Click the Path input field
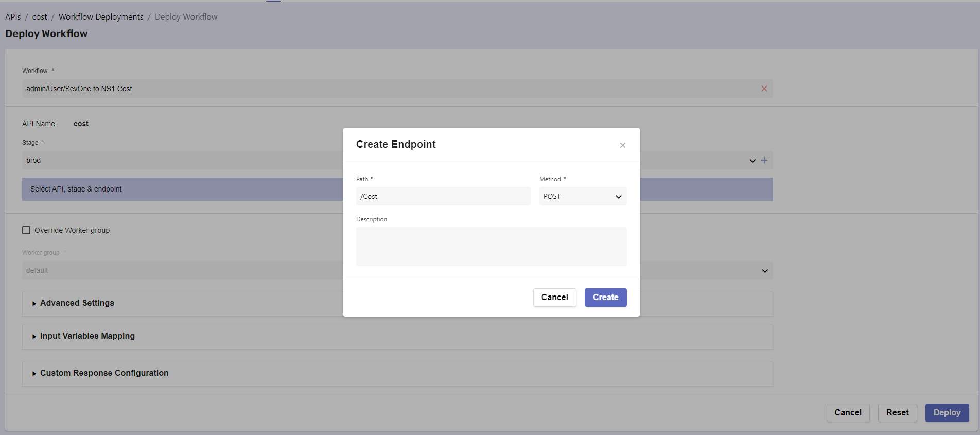 tap(443, 196)
